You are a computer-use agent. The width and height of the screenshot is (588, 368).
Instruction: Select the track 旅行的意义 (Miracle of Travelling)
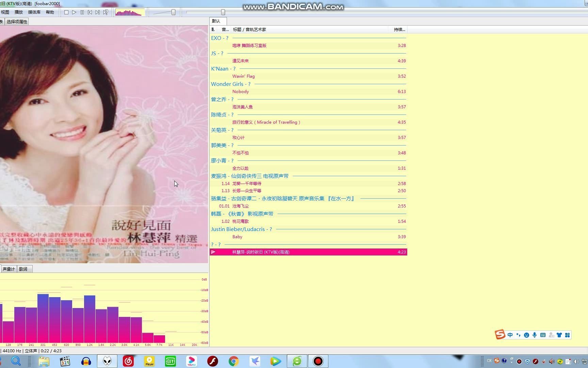308,122
